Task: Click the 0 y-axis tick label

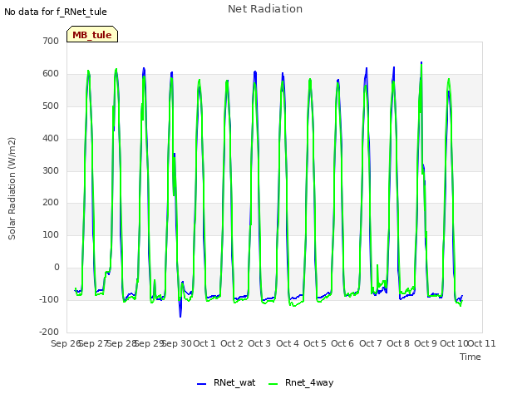Action: [57, 268]
